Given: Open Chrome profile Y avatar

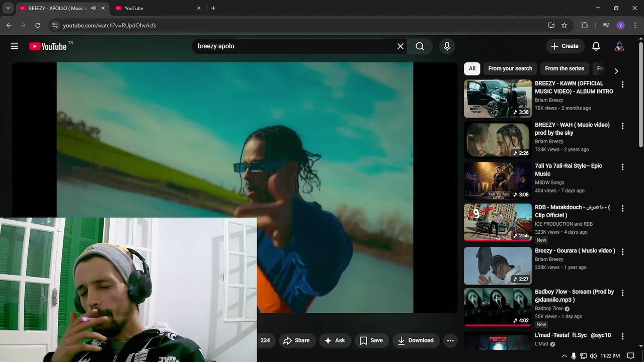Looking at the screenshot, I should pos(620,25).
